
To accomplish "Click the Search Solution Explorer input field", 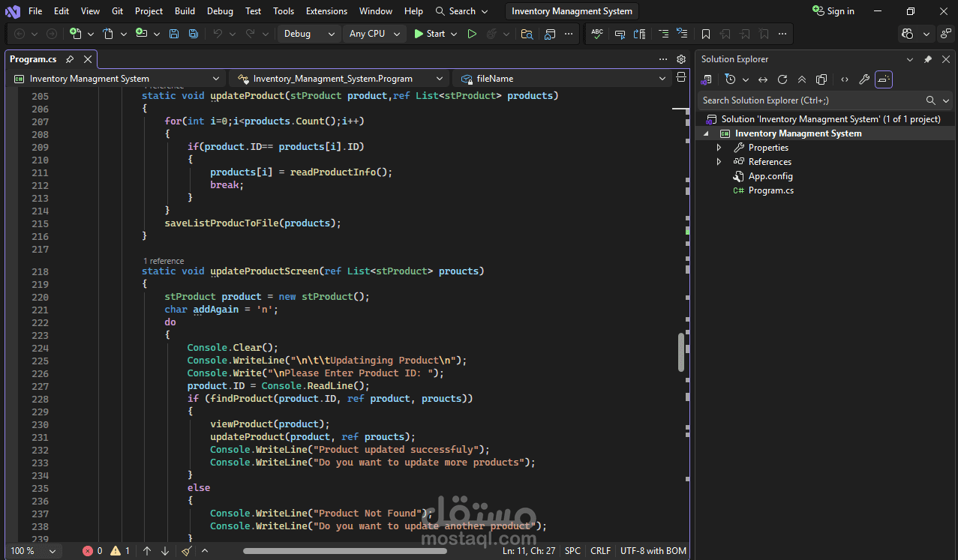I will 810,100.
